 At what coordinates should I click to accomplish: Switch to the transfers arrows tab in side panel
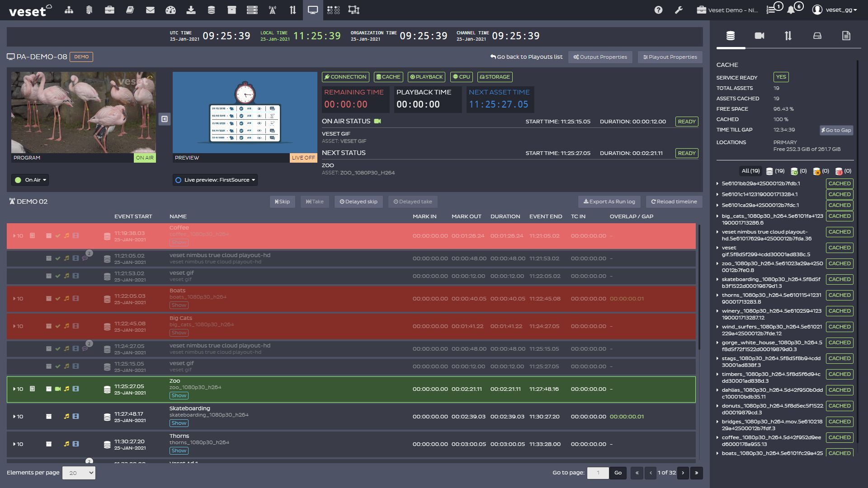pos(788,36)
